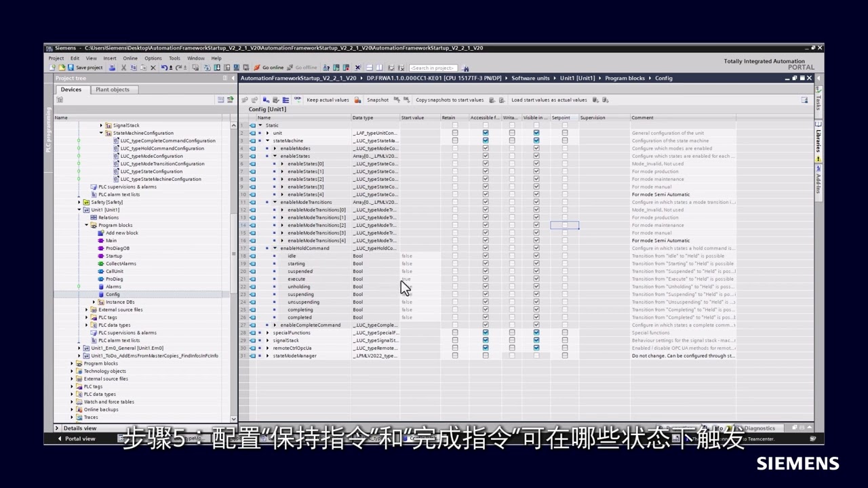Image resolution: width=868 pixels, height=488 pixels.
Task: Click the ProDiag function block icon
Action: click(x=101, y=279)
